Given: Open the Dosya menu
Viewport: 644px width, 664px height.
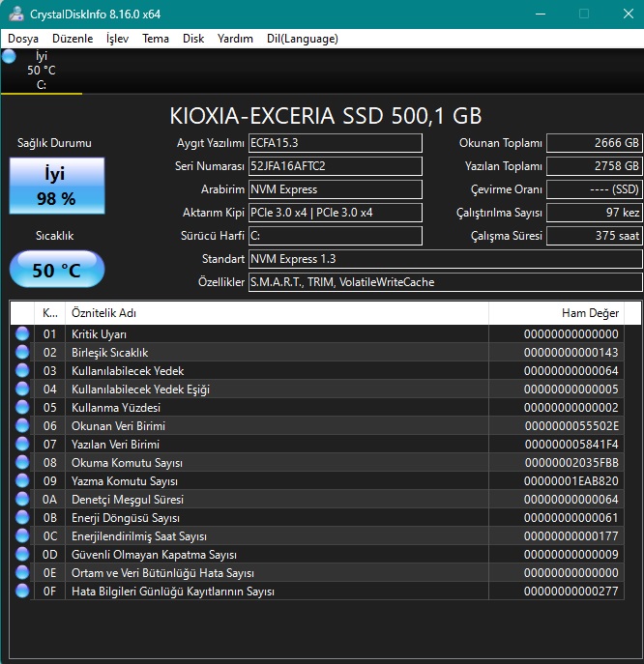Looking at the screenshot, I should coord(23,39).
